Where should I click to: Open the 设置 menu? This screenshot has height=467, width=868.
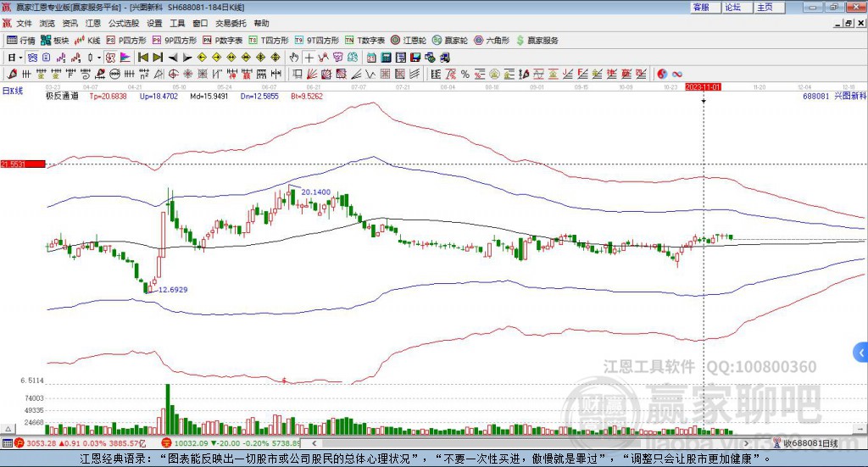pos(154,23)
